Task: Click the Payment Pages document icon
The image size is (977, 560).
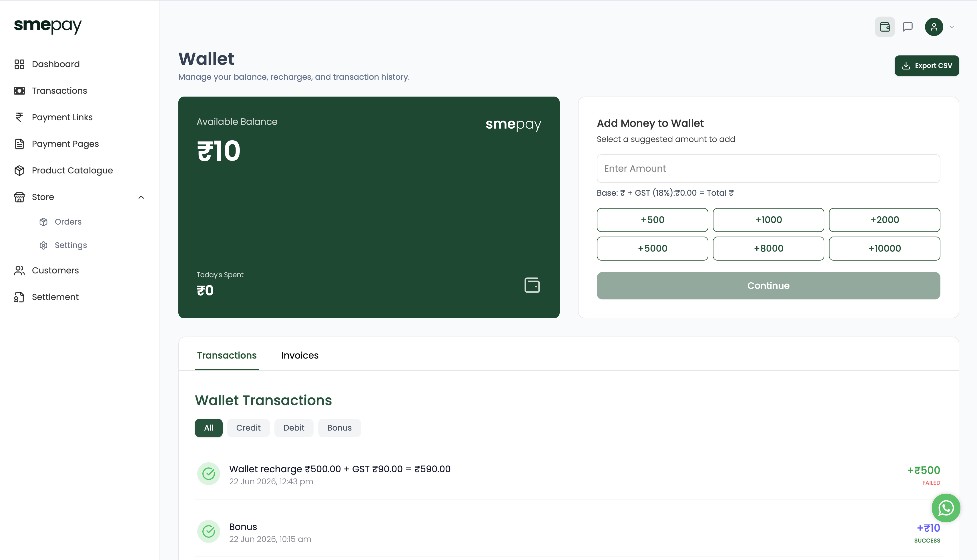Action: pos(19,144)
